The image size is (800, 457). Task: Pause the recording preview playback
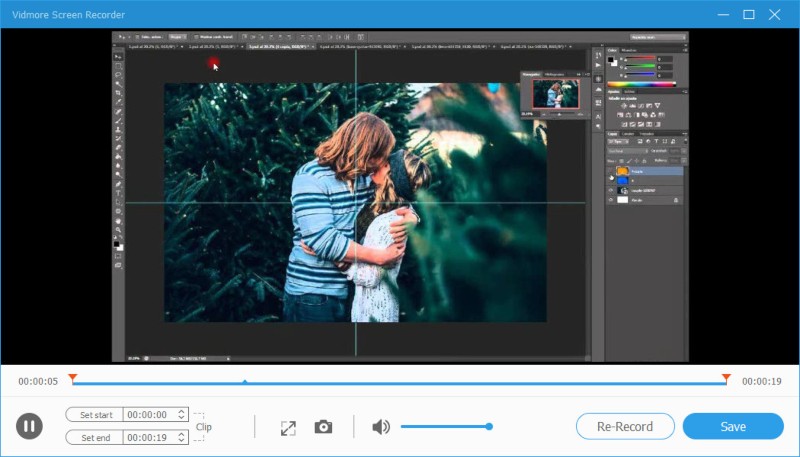click(29, 427)
